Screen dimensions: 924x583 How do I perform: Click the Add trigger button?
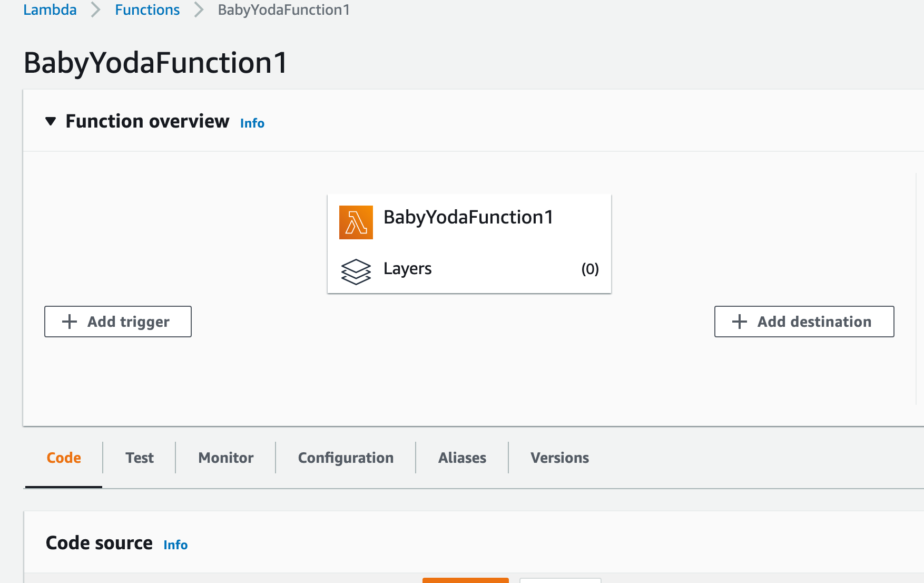(118, 322)
